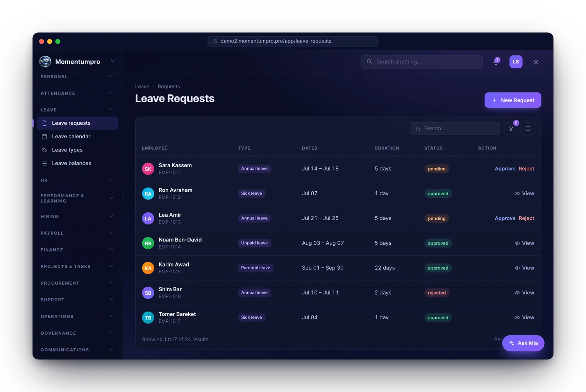The height and width of the screenshot is (392, 586).
Task: Click the SK avatar for Sara Kassem
Action: coord(148,169)
